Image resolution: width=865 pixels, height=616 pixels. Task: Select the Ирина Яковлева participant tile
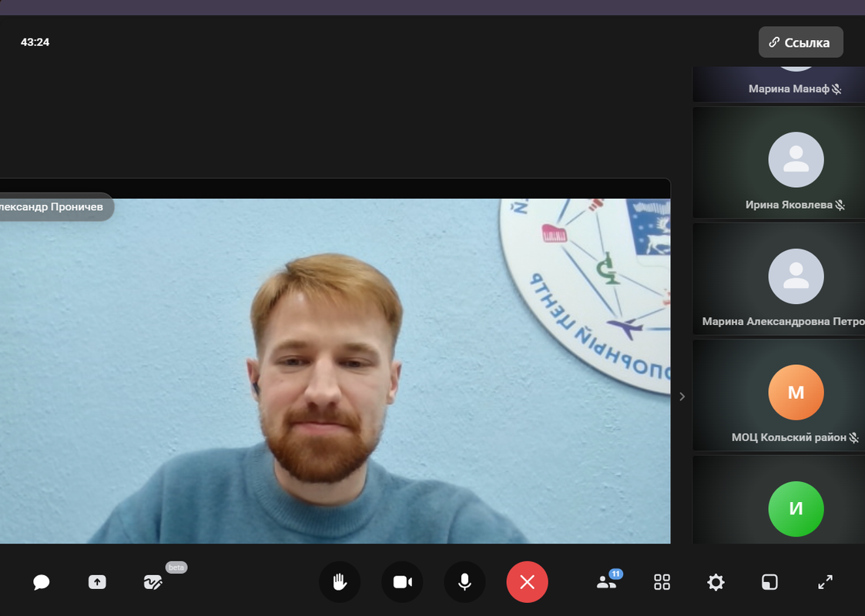pos(778,163)
